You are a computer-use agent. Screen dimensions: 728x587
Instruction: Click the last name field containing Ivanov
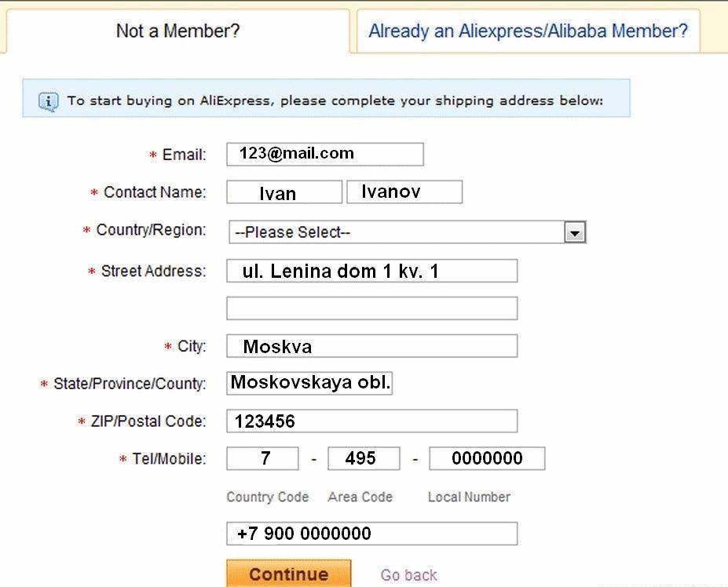pyautogui.click(x=404, y=192)
